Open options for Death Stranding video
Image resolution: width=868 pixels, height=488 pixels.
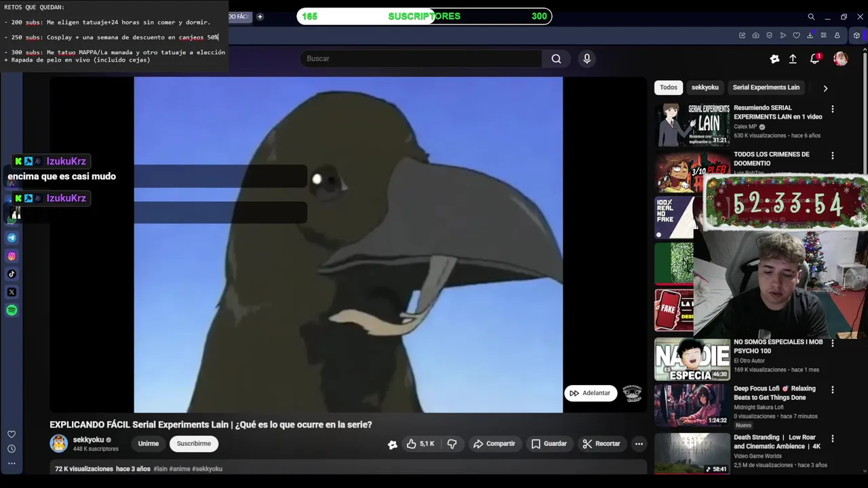click(833, 439)
